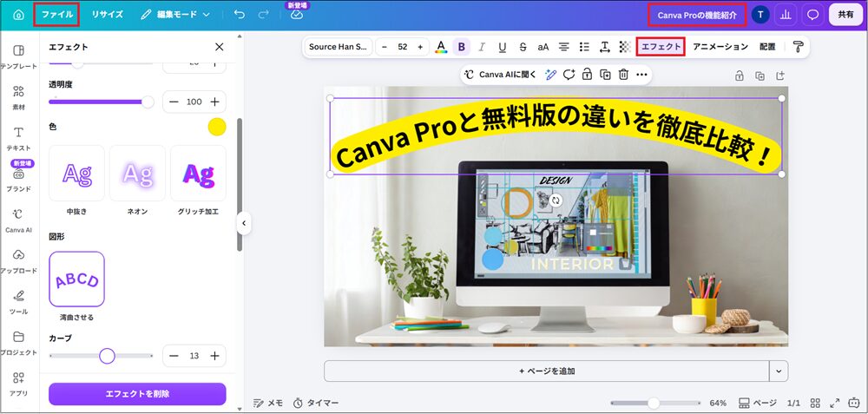Toggle the 湾曲させる shape effect

pos(77,279)
